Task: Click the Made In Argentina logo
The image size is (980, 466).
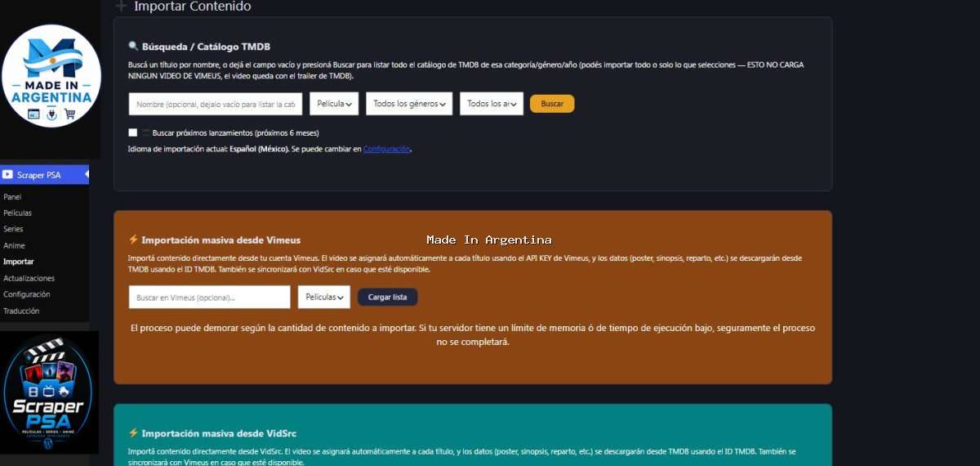Action: tap(51, 76)
